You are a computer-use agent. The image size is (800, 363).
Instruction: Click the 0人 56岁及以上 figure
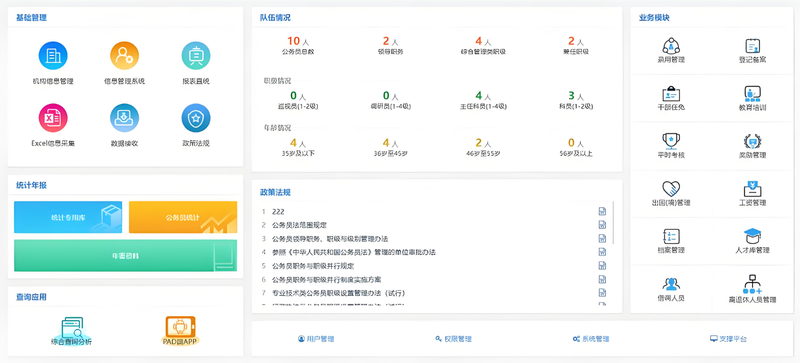(576, 143)
